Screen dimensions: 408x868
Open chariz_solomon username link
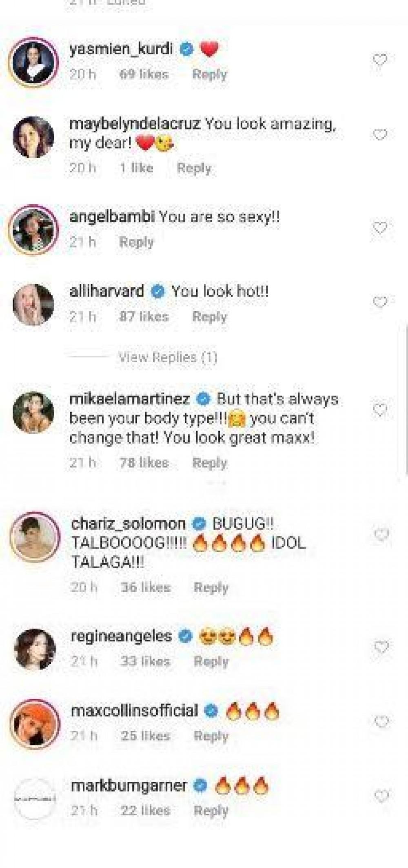[128, 524]
